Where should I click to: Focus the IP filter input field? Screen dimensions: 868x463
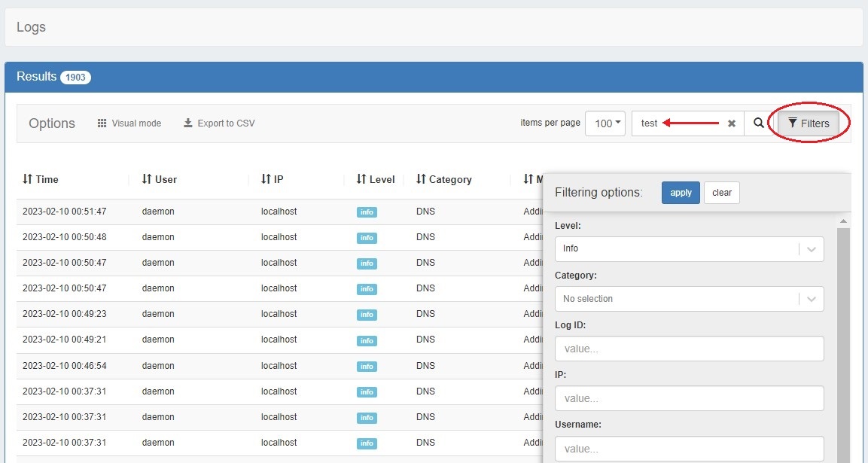[x=689, y=398]
